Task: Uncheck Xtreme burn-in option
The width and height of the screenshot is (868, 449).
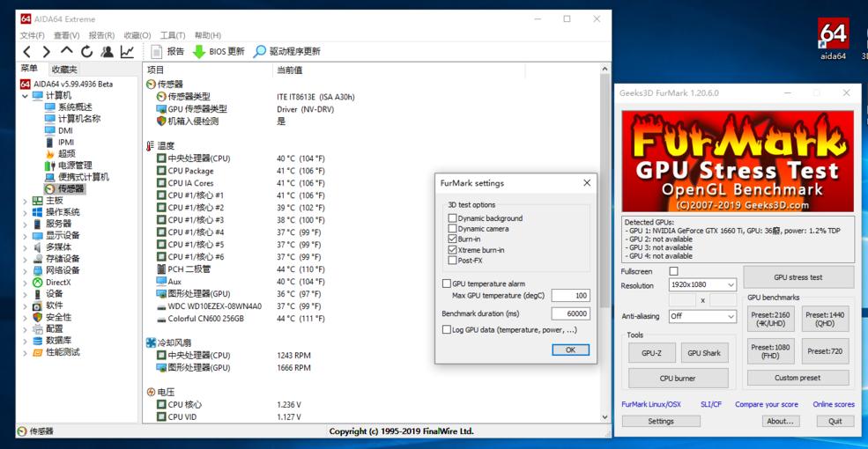Action: click(x=452, y=250)
